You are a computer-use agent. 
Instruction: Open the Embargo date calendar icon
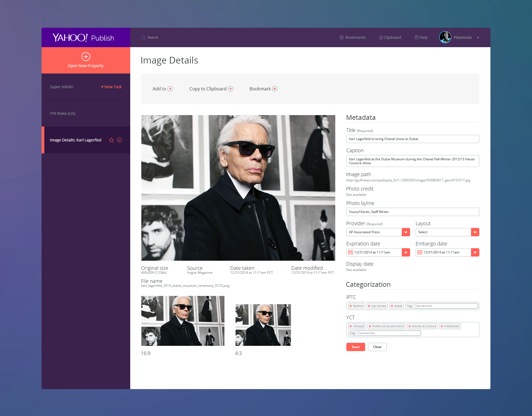pos(420,252)
